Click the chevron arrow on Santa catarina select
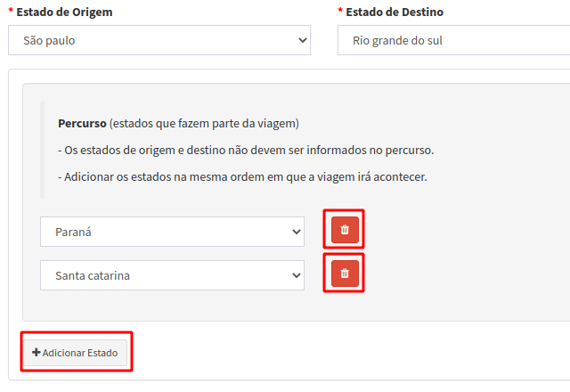Screen dimensions: 570x392 coord(297,275)
